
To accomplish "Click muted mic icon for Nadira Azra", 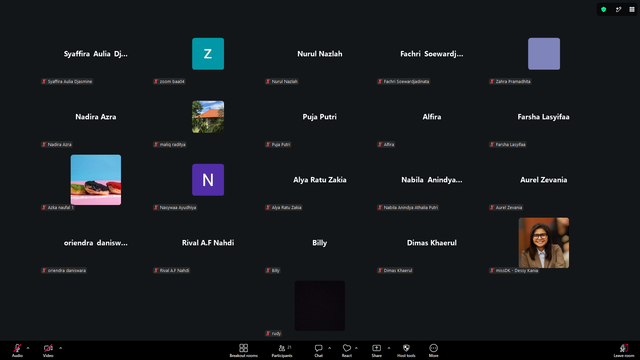I will (44, 144).
